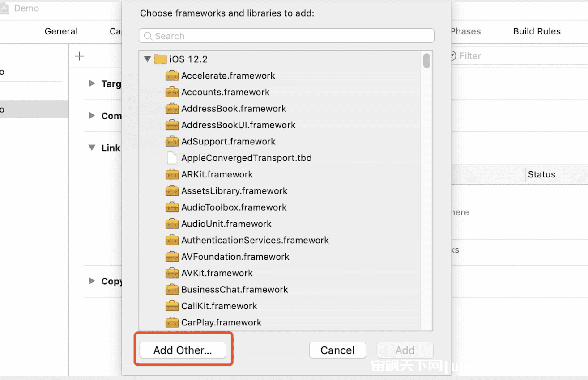Click the Accounts.framework toolbox icon

pyautogui.click(x=172, y=92)
